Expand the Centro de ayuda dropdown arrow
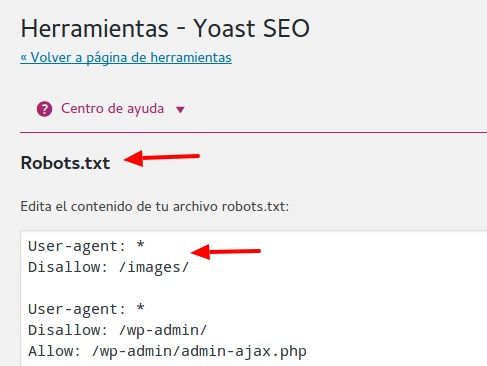 pyautogui.click(x=180, y=110)
